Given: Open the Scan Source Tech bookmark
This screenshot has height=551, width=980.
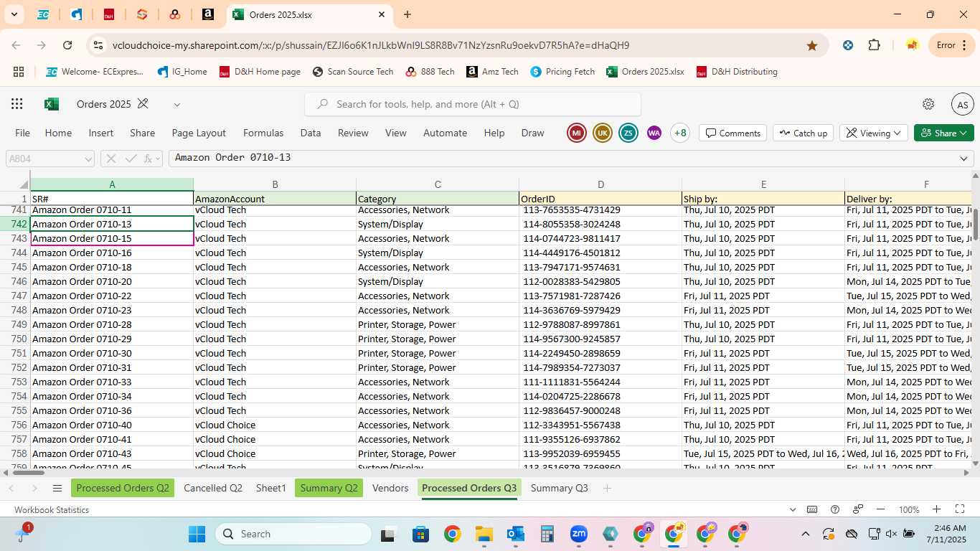Looking at the screenshot, I should 353,72.
